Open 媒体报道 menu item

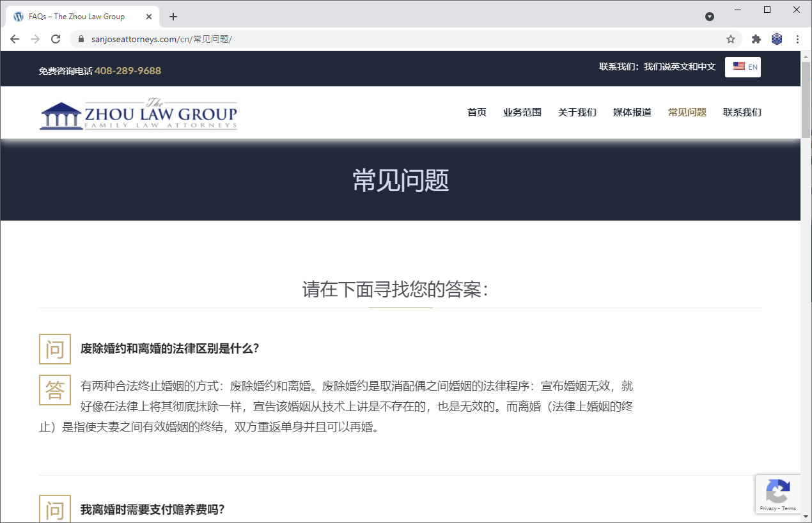click(x=632, y=113)
